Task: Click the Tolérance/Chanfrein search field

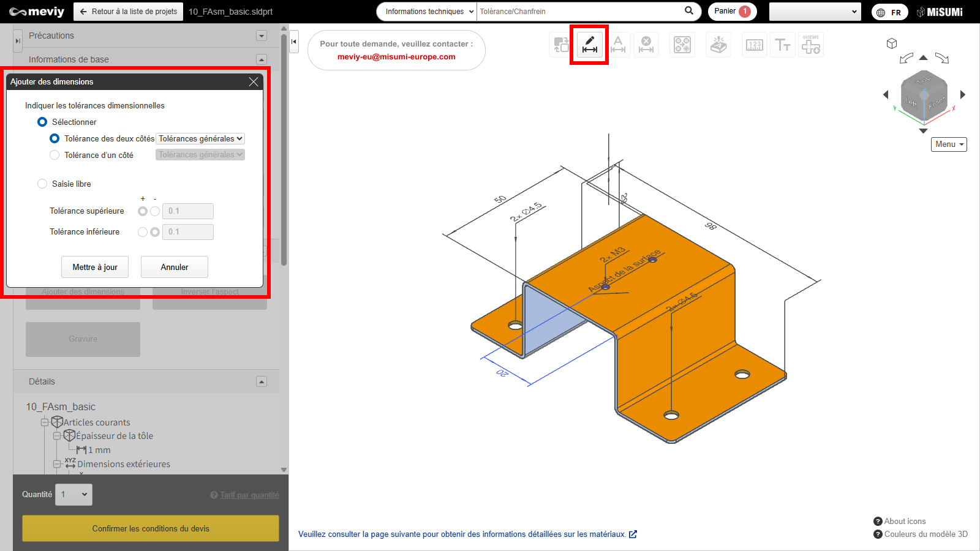Action: (x=579, y=12)
